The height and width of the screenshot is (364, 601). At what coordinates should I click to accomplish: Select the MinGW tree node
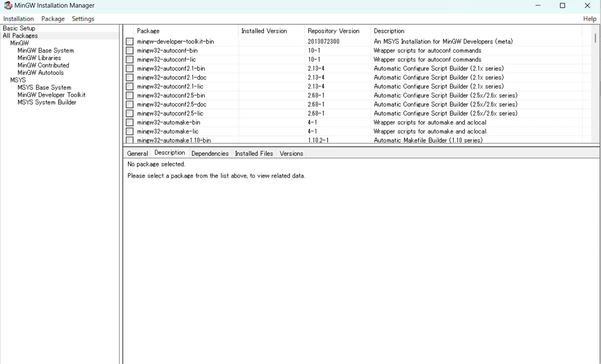(19, 43)
